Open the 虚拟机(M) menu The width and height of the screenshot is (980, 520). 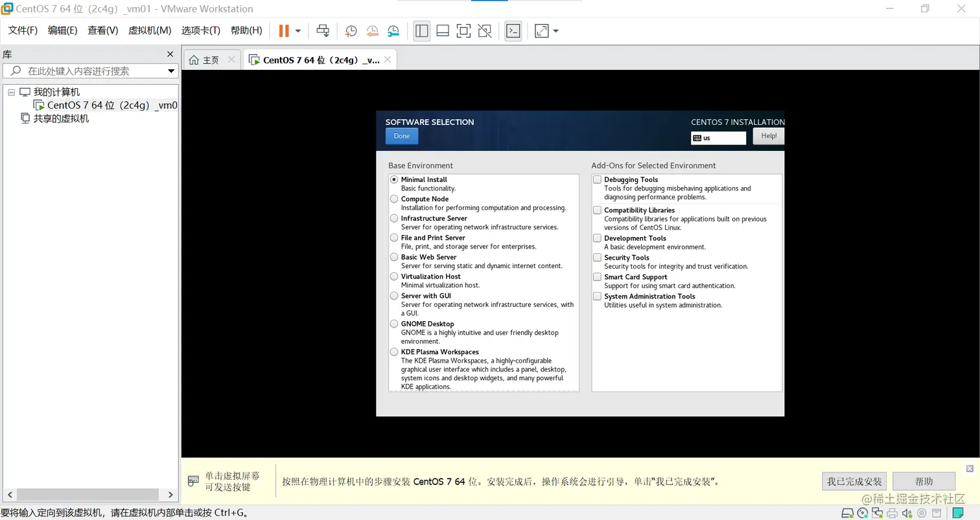tap(150, 30)
